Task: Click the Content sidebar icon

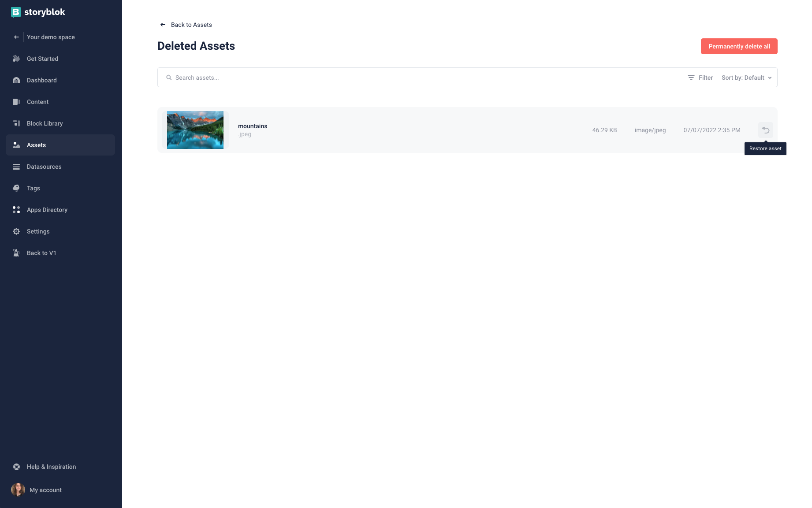Action: (16, 102)
